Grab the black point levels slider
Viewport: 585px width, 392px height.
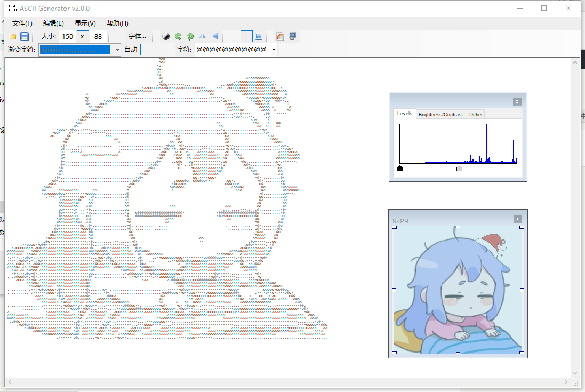[399, 168]
